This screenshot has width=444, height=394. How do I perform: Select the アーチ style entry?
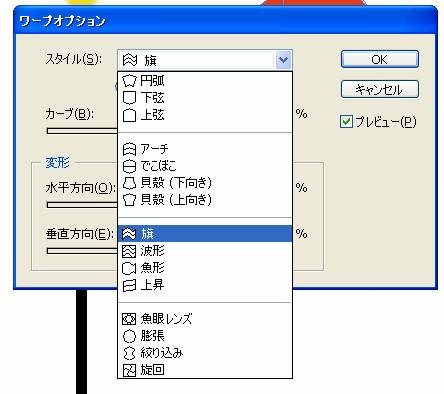tap(205, 149)
